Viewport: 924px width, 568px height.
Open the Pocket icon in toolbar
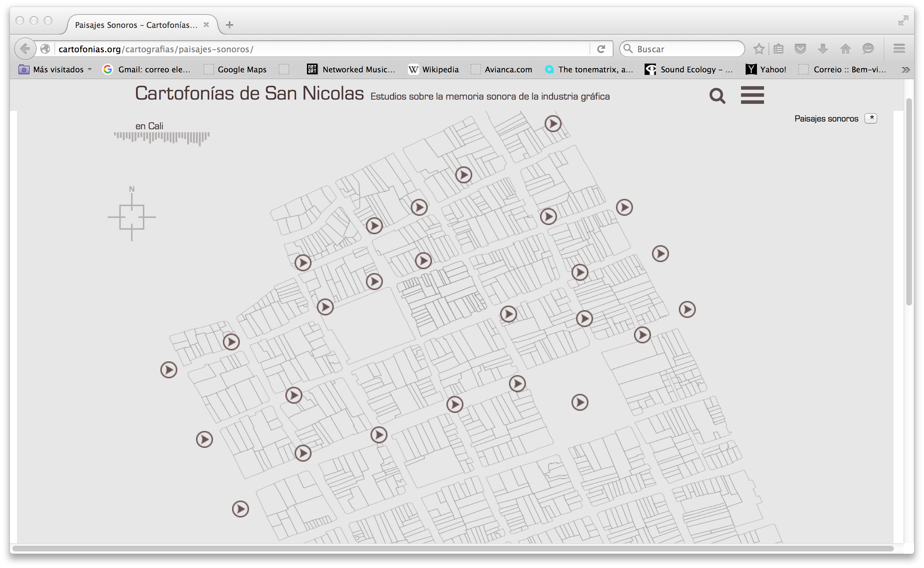pyautogui.click(x=800, y=49)
